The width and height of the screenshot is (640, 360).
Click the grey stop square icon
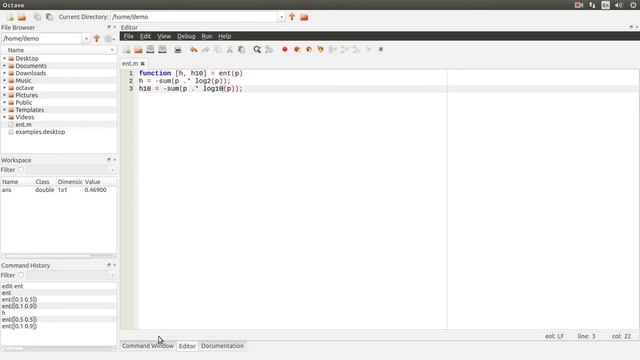point(381,49)
